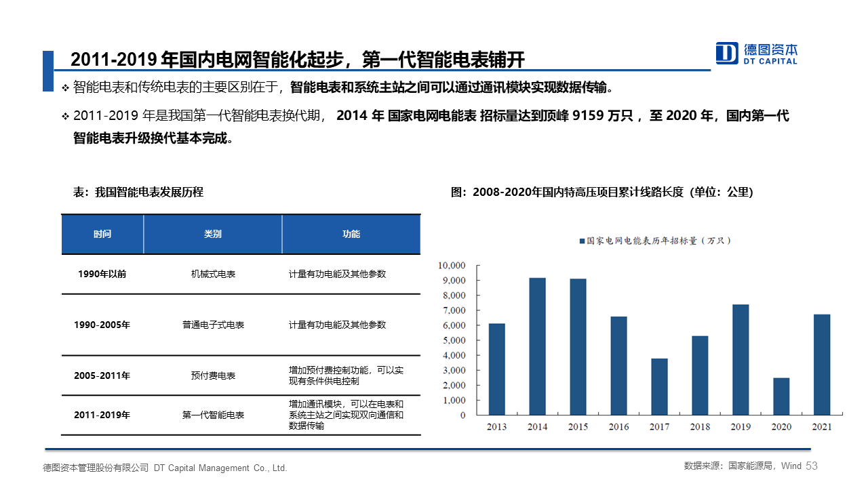Click the chart caption 图：2008-2020年国内特高压项目累计线路长度

(602, 192)
